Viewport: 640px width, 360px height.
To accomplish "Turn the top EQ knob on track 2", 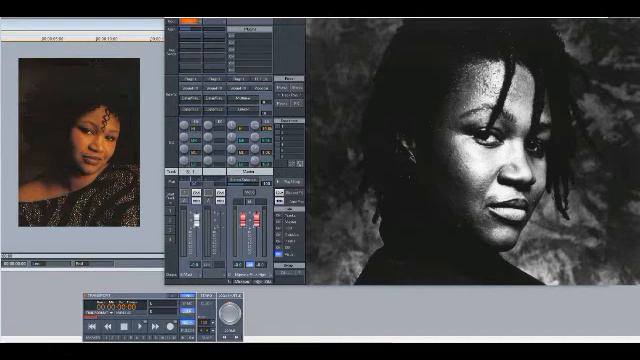I will click(208, 125).
